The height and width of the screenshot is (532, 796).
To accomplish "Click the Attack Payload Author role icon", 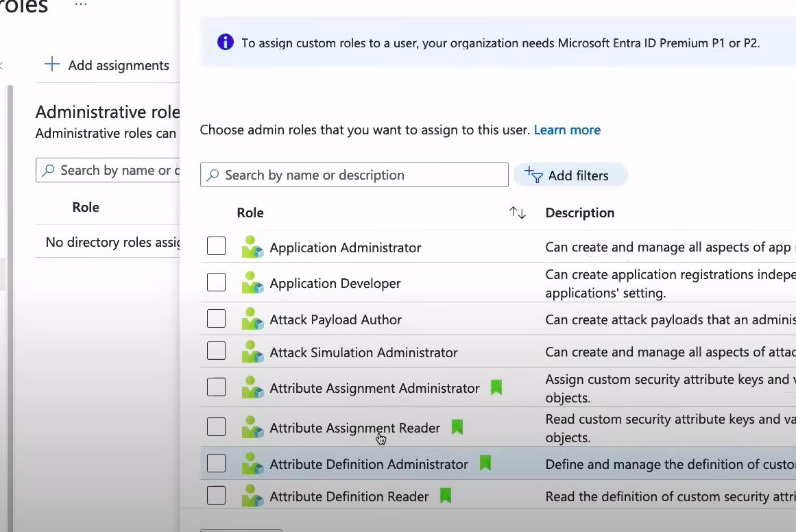I will point(252,319).
